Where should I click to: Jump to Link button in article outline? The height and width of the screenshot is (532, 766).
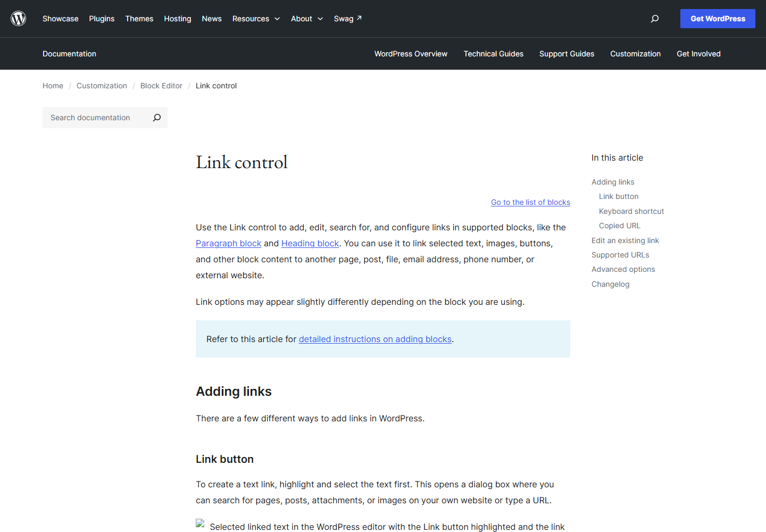(619, 196)
